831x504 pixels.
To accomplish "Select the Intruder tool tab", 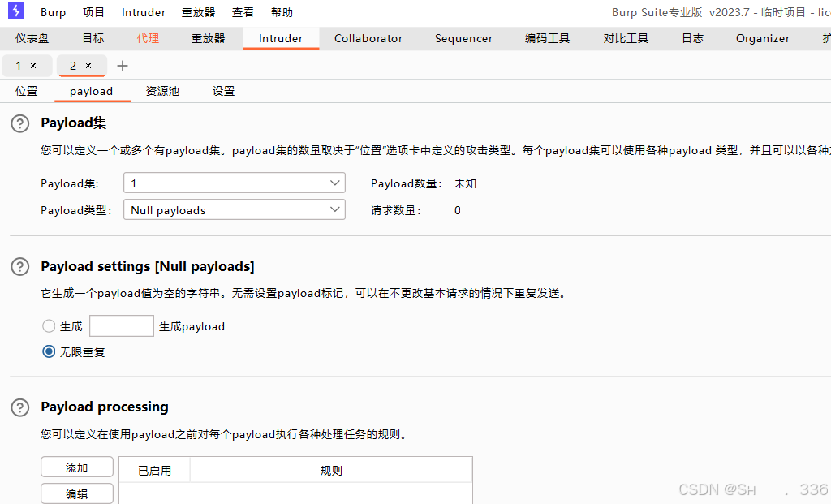I will (x=281, y=38).
